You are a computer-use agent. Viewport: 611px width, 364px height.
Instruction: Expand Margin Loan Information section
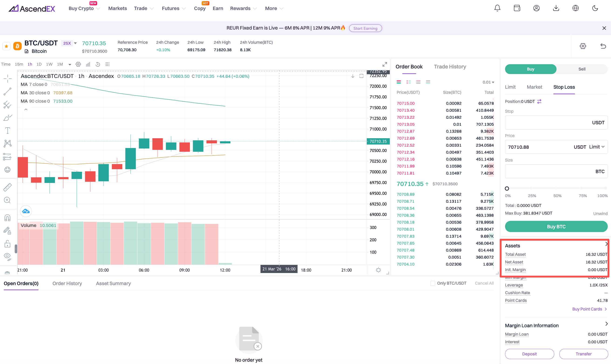click(606, 324)
